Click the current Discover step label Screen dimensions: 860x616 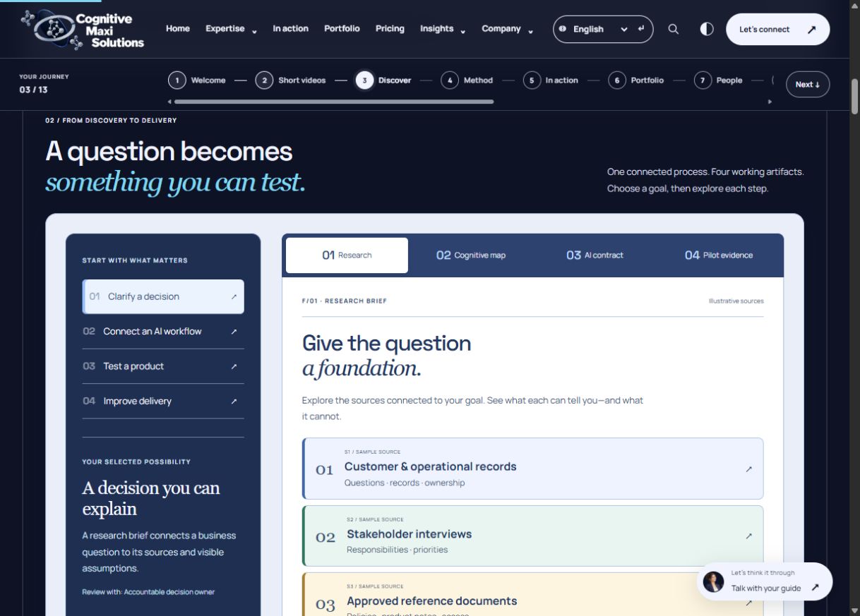(x=395, y=80)
